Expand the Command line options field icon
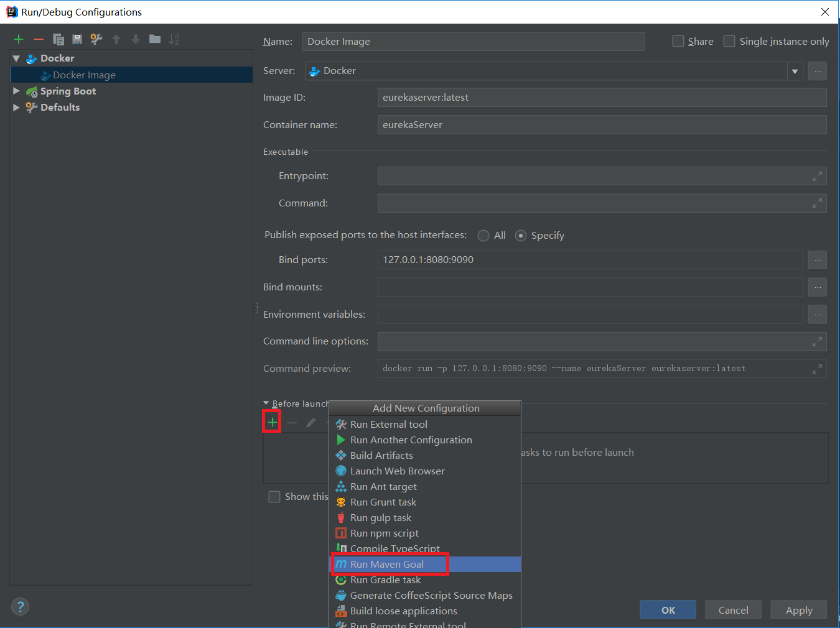 pos(817,341)
